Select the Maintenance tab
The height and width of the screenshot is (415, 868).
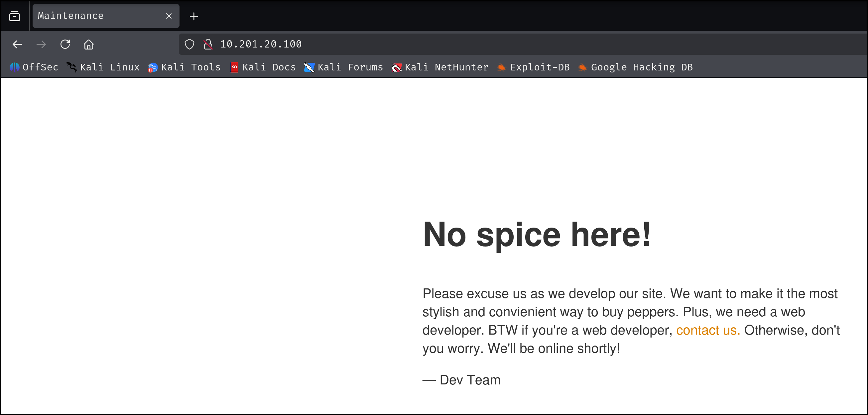pos(98,16)
